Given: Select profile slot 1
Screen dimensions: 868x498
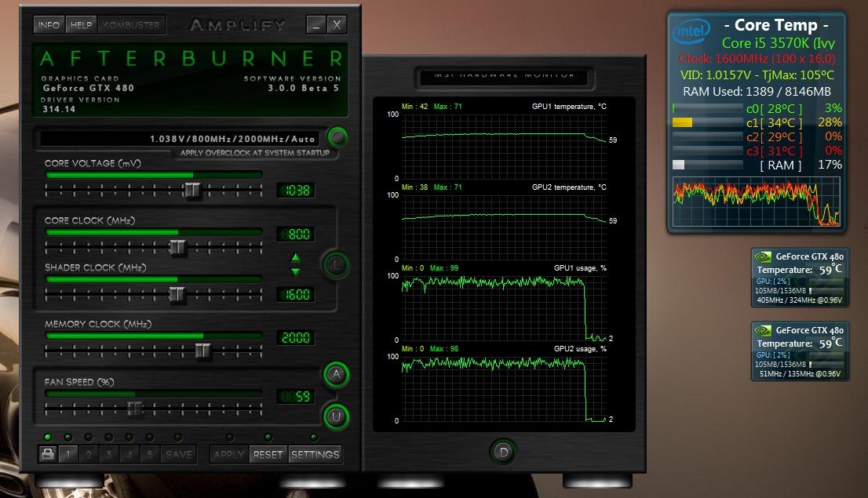Looking at the screenshot, I should click(x=68, y=454).
